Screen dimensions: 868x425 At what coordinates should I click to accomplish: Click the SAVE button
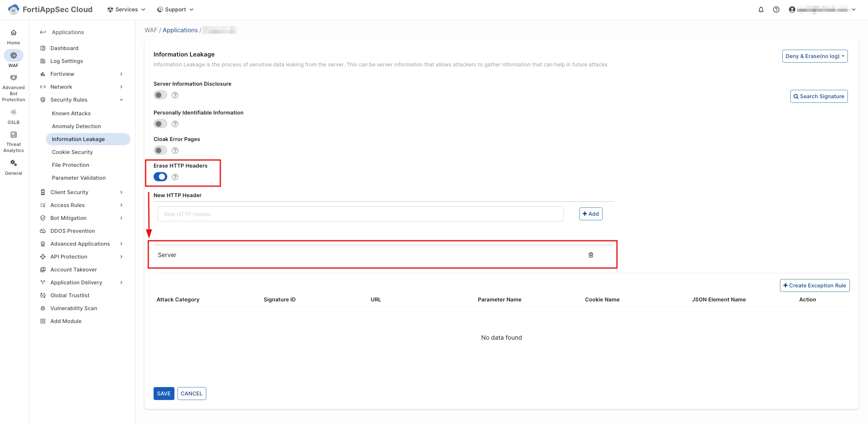[x=164, y=394]
